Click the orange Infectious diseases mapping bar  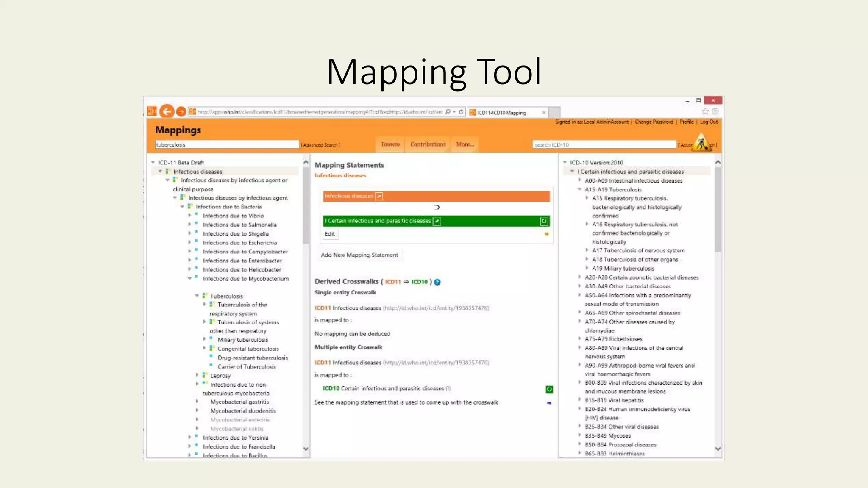tap(436, 196)
